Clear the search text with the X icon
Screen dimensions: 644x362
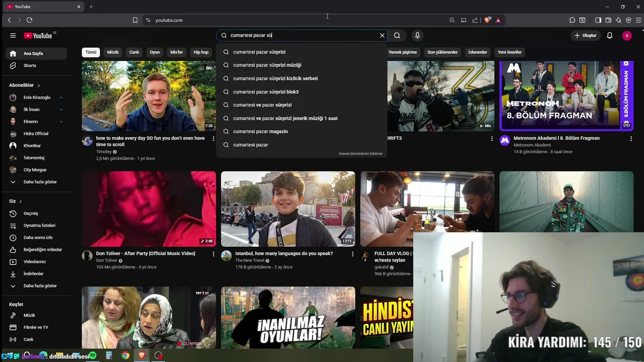click(382, 36)
